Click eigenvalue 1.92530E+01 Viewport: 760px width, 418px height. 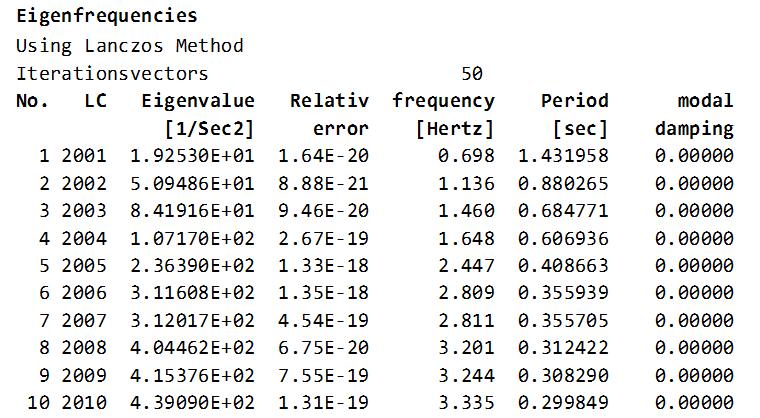[x=192, y=156]
